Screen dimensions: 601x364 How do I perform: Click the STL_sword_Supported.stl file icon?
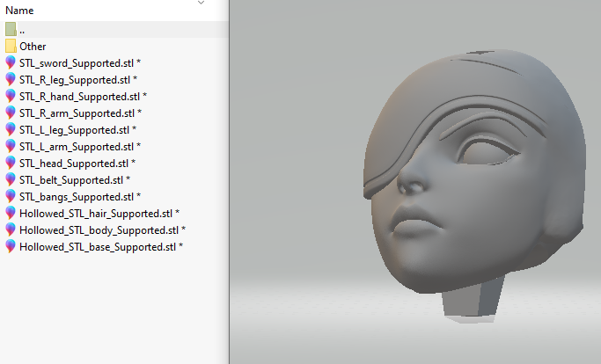point(11,62)
